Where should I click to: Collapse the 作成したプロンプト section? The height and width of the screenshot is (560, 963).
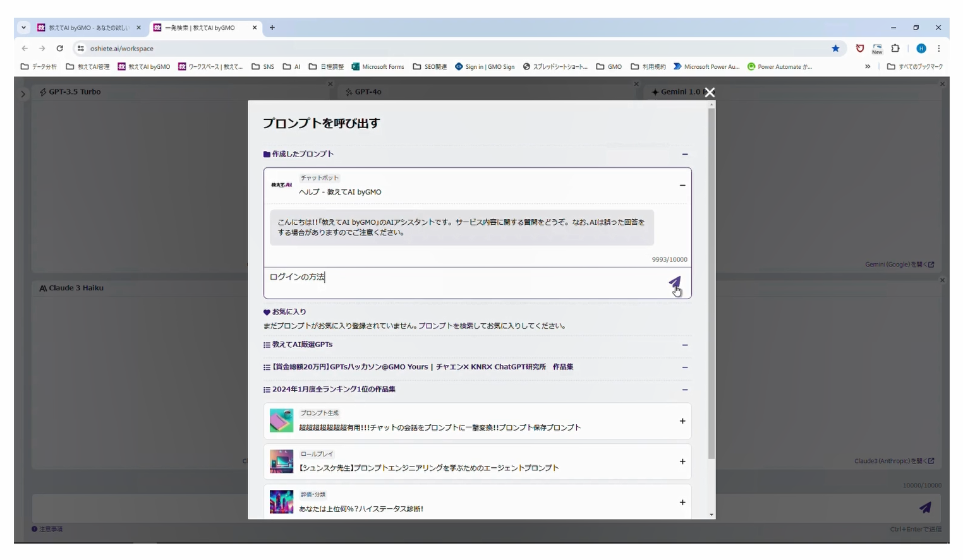coord(684,154)
